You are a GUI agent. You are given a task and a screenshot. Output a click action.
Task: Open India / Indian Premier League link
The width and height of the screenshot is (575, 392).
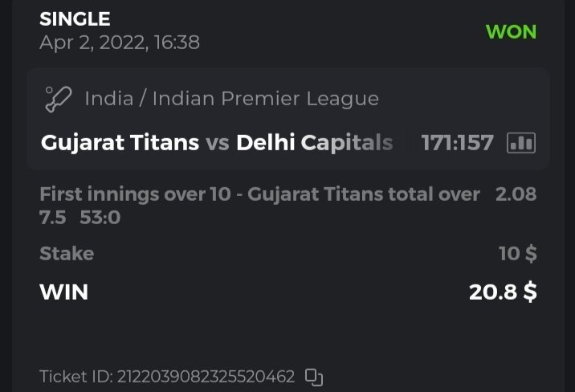[x=231, y=99]
